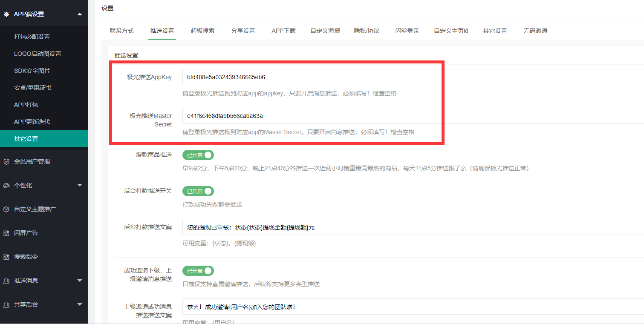Click the 可用变量:{状态},{提现额} hint text
This screenshot has height=324, width=644.
[x=219, y=244]
